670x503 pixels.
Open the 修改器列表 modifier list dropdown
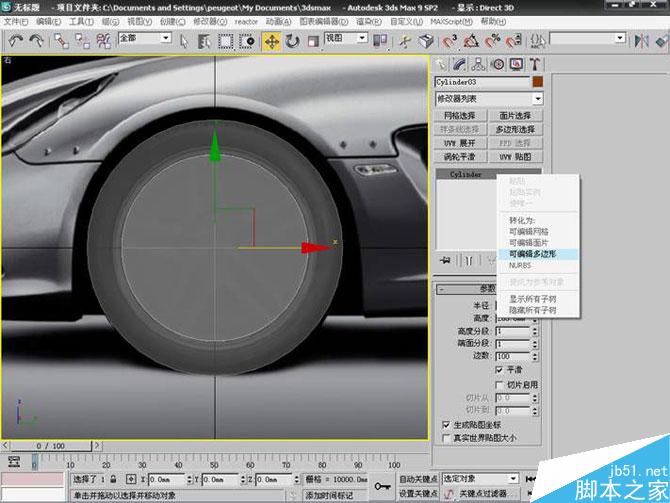point(538,99)
